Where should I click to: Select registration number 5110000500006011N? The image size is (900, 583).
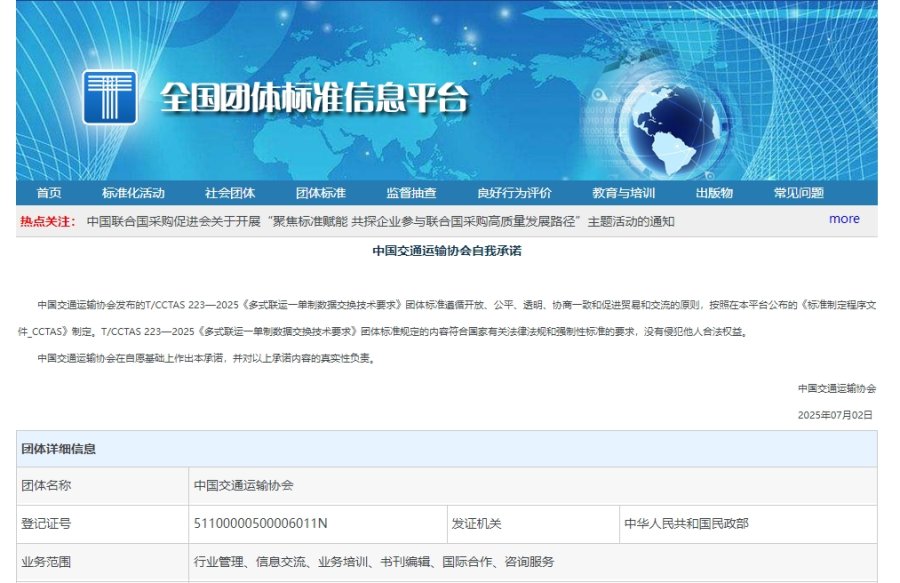click(x=261, y=523)
